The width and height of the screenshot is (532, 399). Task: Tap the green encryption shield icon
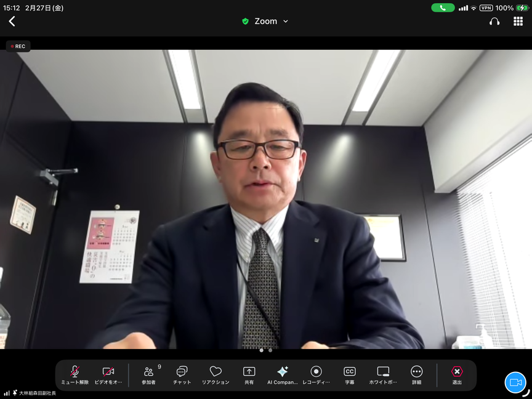click(x=245, y=22)
